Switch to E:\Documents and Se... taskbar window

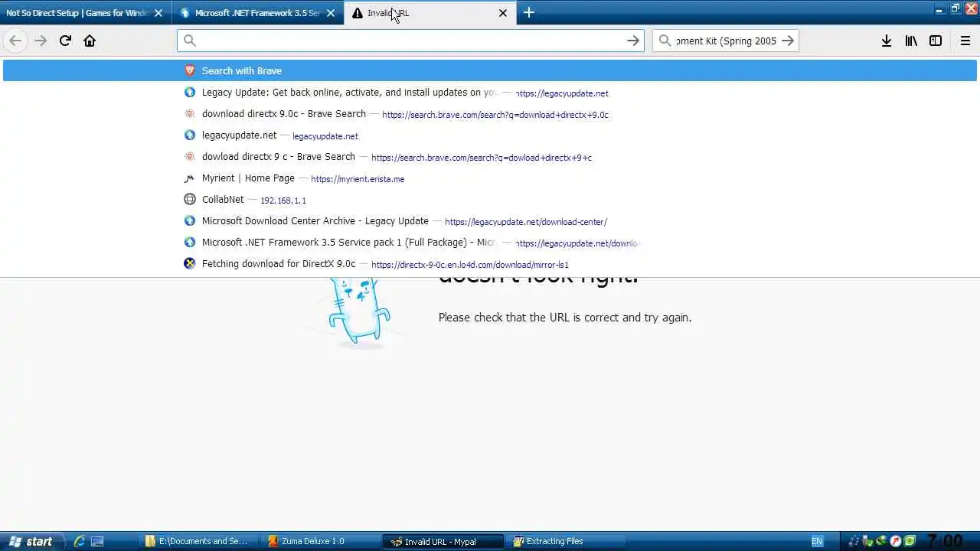tap(201, 541)
